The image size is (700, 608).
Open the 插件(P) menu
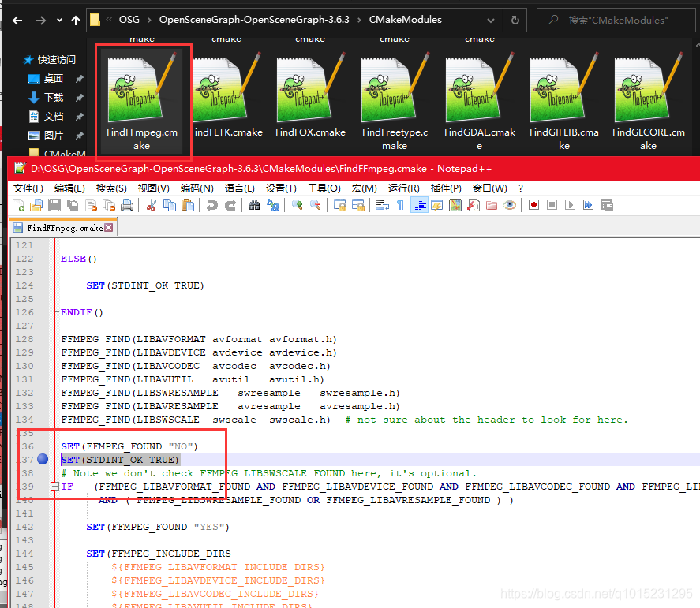[446, 188]
